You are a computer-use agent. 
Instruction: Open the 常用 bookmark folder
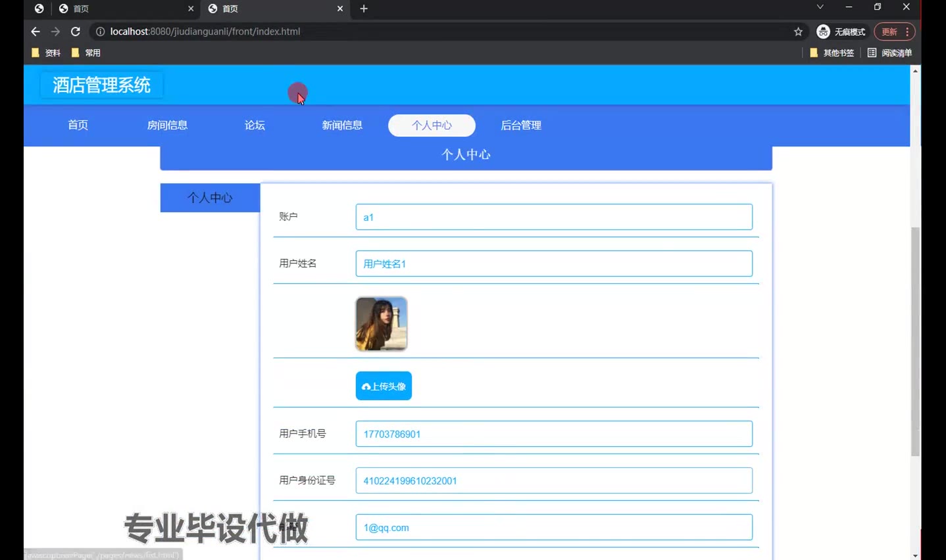tap(86, 53)
